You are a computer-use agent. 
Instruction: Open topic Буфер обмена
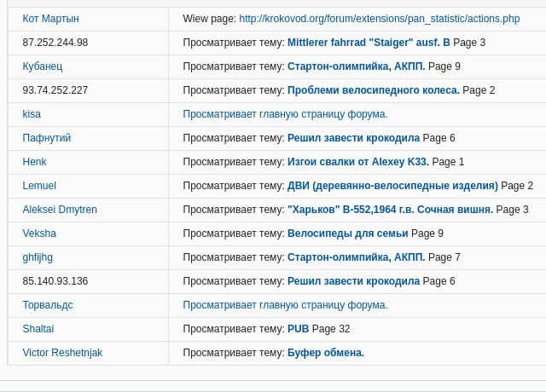(x=326, y=353)
